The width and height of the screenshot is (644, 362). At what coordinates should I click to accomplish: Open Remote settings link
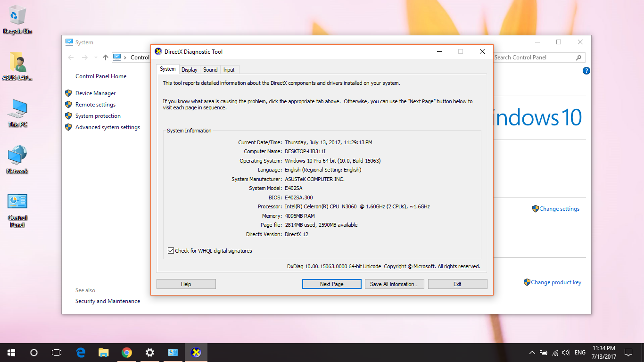[x=95, y=105]
